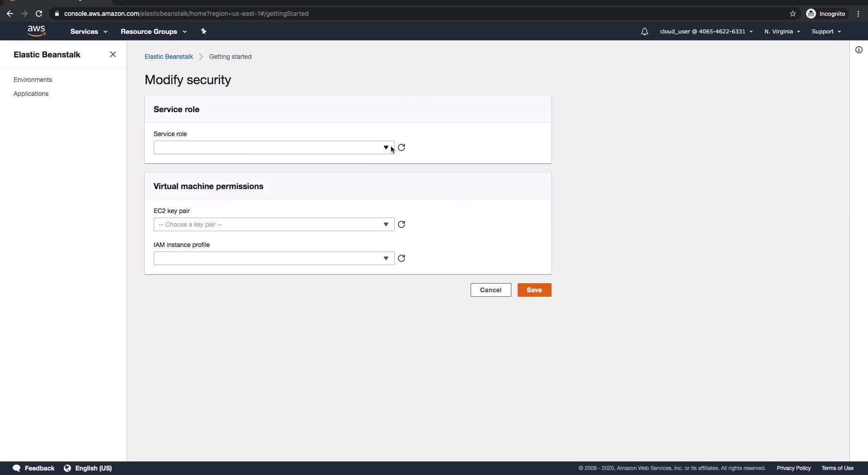Click the browser address bar URL
Viewport: 868px width, 475px height.
tap(186, 14)
